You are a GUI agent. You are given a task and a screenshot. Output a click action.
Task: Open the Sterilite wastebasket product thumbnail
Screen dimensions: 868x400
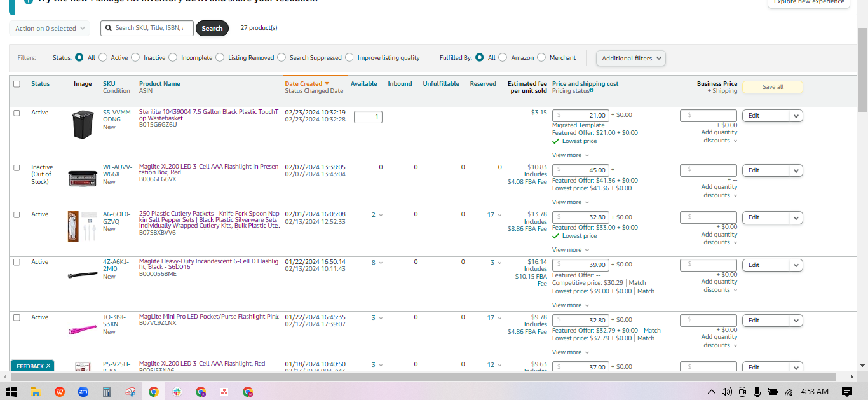(83, 125)
